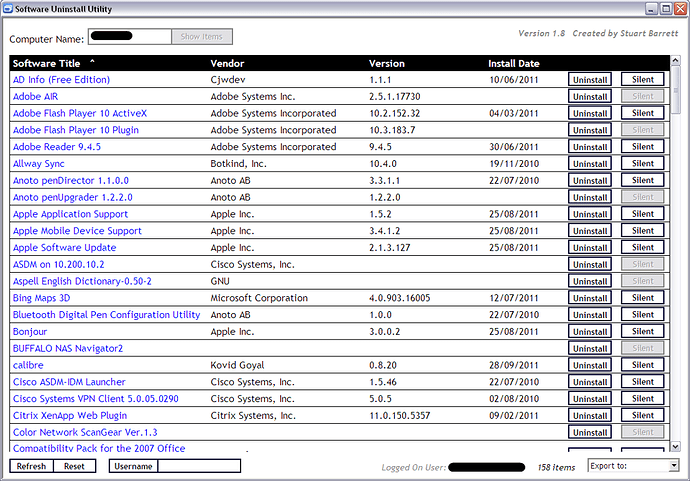
Task: Click Uninstall for Adobe AIR
Action: [590, 96]
